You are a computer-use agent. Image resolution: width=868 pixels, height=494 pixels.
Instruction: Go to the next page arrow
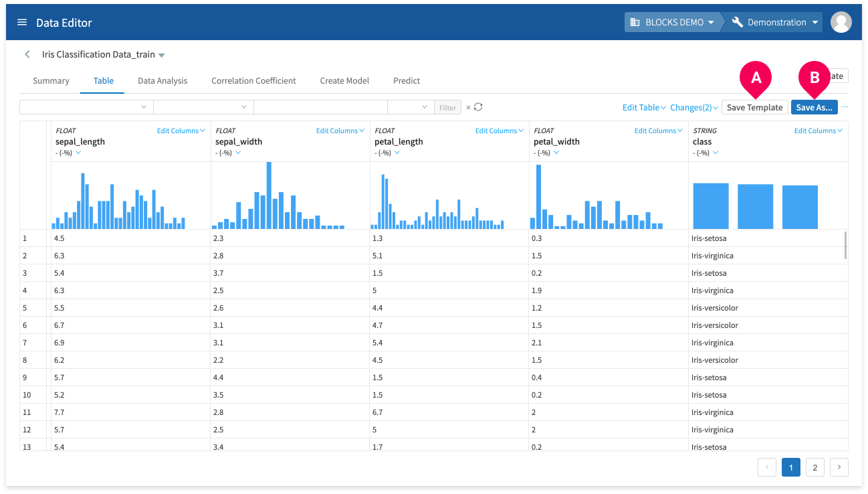click(x=839, y=467)
